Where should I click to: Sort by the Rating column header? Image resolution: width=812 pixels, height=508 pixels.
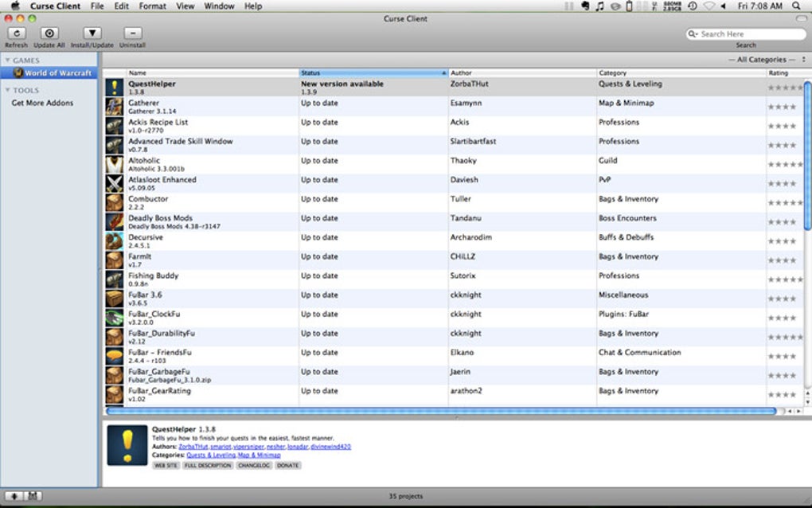coord(785,73)
